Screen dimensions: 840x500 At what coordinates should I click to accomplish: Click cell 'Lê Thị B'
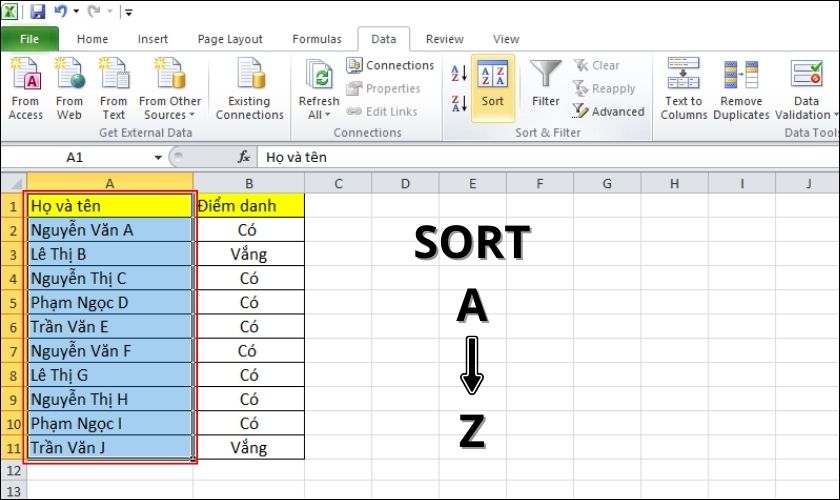coord(110,254)
